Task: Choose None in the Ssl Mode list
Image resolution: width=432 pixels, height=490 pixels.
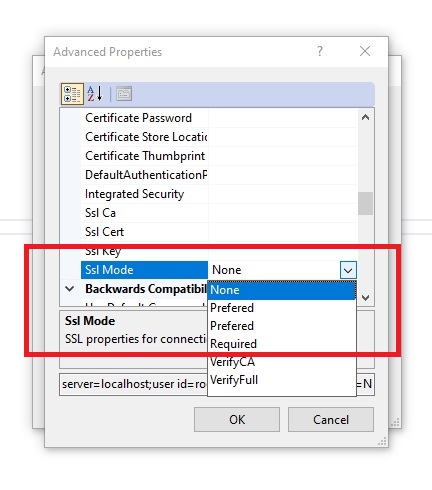Action: (x=282, y=290)
